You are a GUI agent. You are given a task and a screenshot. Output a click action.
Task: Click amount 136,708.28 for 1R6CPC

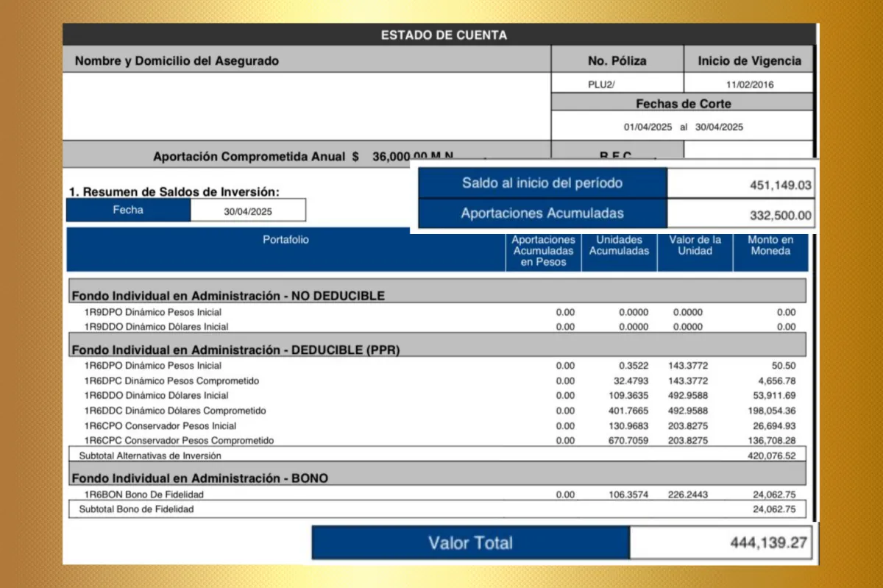pyautogui.click(x=772, y=441)
